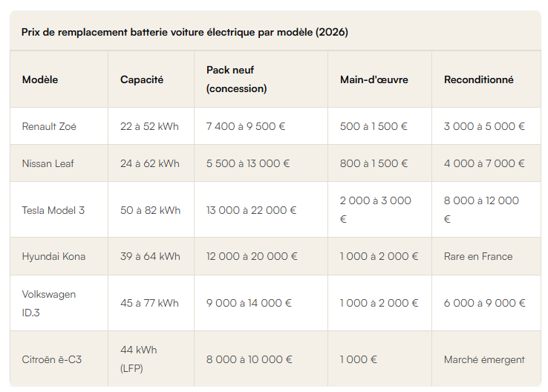
Task: Select the 44 kWh (LFP) capacity cell
Action: [138, 359]
